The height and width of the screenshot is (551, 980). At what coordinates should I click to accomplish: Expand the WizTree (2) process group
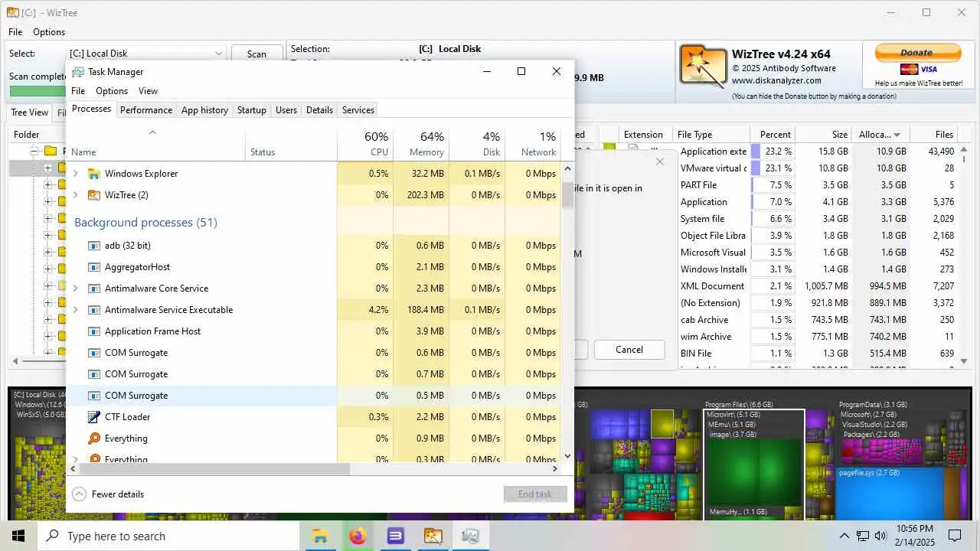tap(75, 195)
